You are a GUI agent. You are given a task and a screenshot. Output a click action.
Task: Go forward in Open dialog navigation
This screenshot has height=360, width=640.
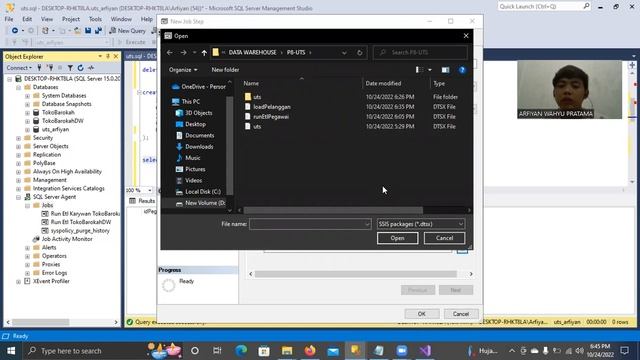point(183,53)
